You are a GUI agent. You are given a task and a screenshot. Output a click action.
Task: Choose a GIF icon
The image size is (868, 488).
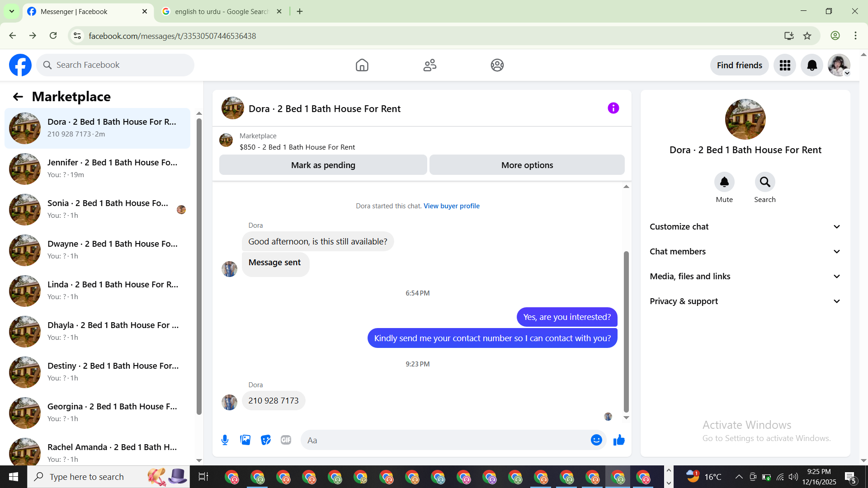[x=286, y=440]
